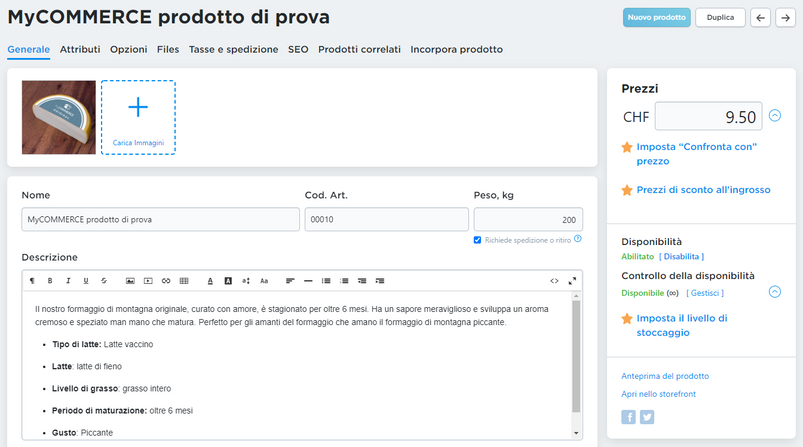
Task: Click the CHF price input field
Action: tap(709, 117)
